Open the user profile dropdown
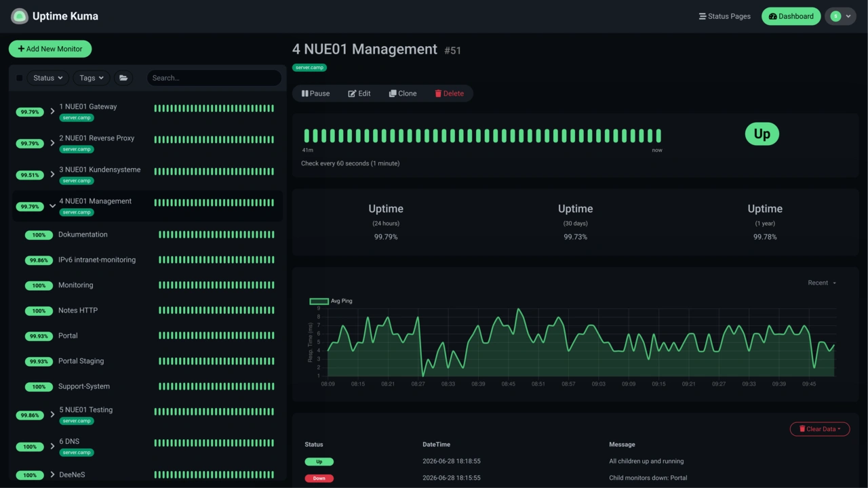 pyautogui.click(x=840, y=16)
